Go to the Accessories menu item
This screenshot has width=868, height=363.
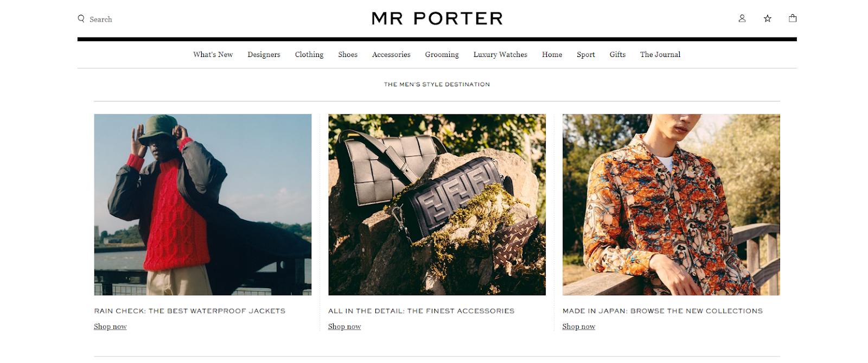[391, 54]
